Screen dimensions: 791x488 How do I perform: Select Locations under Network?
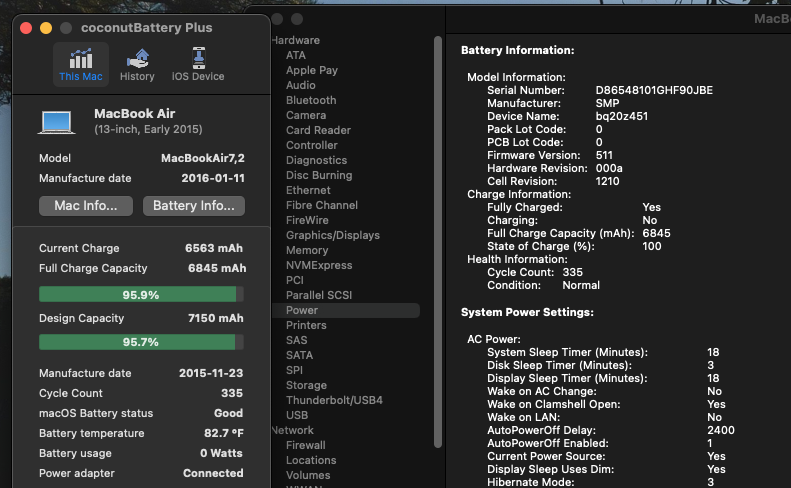(x=311, y=460)
